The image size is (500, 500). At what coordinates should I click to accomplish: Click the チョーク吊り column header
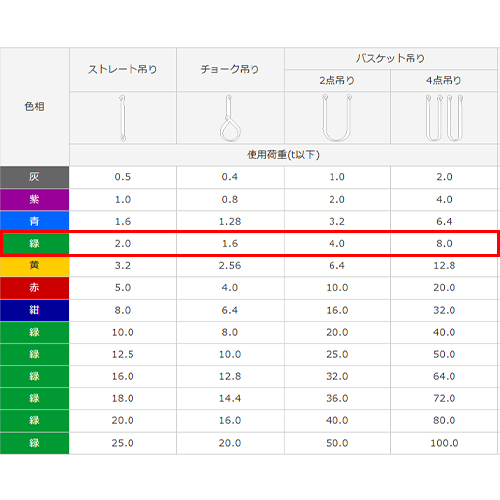point(230,69)
